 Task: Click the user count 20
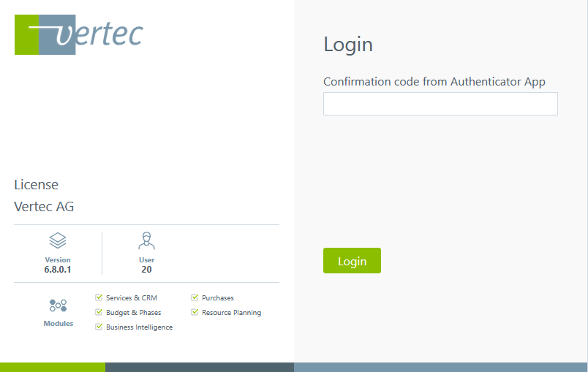[x=147, y=270]
